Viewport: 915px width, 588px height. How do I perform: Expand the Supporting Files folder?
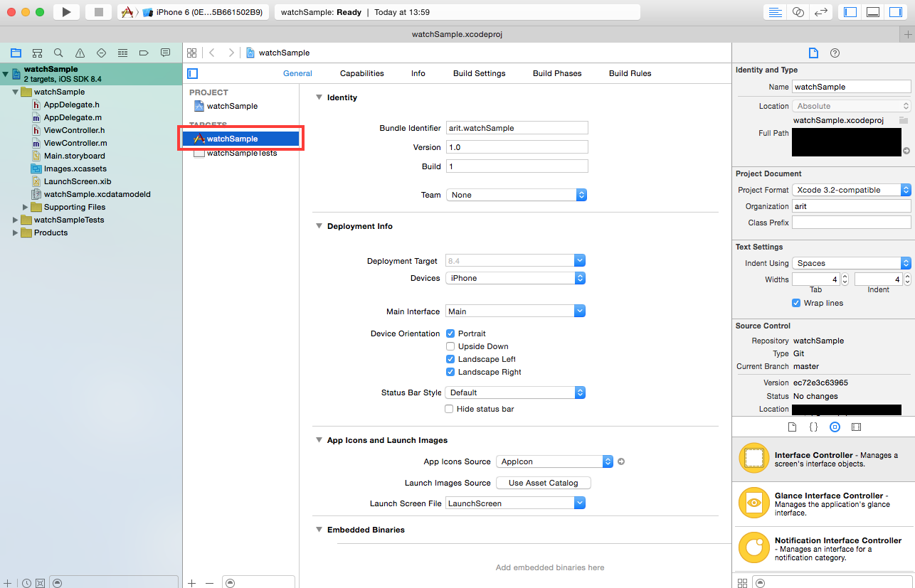pyautogui.click(x=26, y=207)
